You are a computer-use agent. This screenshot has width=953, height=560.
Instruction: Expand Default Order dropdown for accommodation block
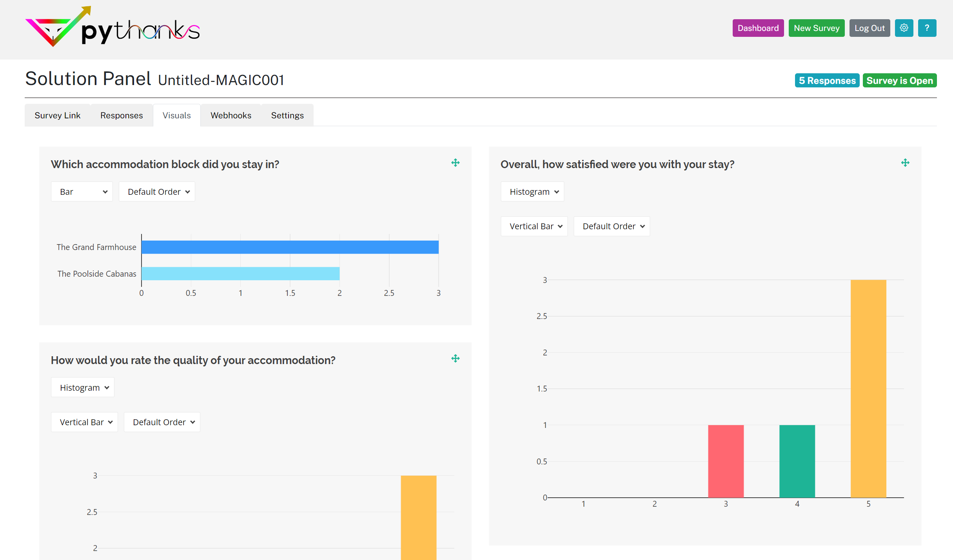(157, 192)
